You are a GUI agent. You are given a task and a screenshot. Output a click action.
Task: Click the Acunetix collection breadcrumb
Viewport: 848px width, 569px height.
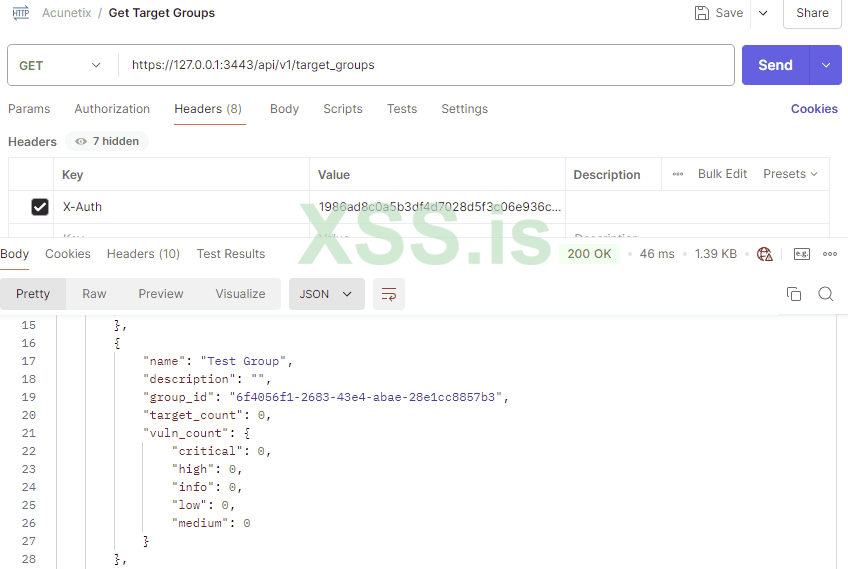point(67,13)
